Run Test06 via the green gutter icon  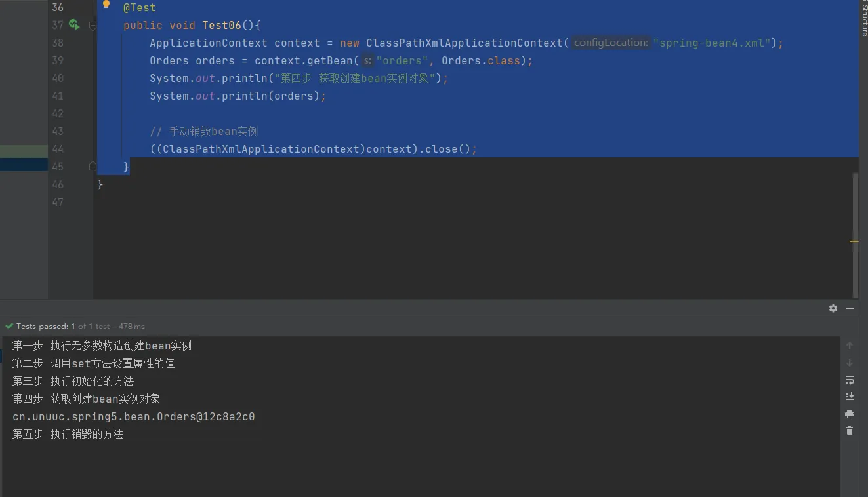(x=74, y=25)
